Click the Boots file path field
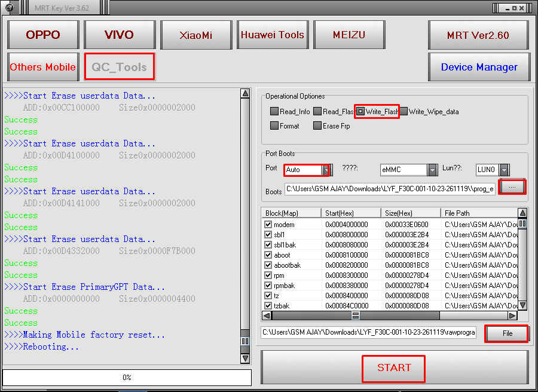538x392 pixels. coord(390,189)
